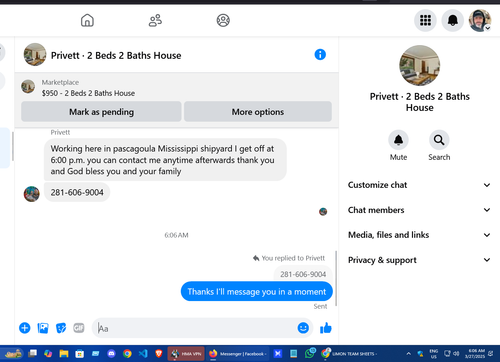Expand the Chat members section
This screenshot has height=362, width=500.
tap(419, 210)
